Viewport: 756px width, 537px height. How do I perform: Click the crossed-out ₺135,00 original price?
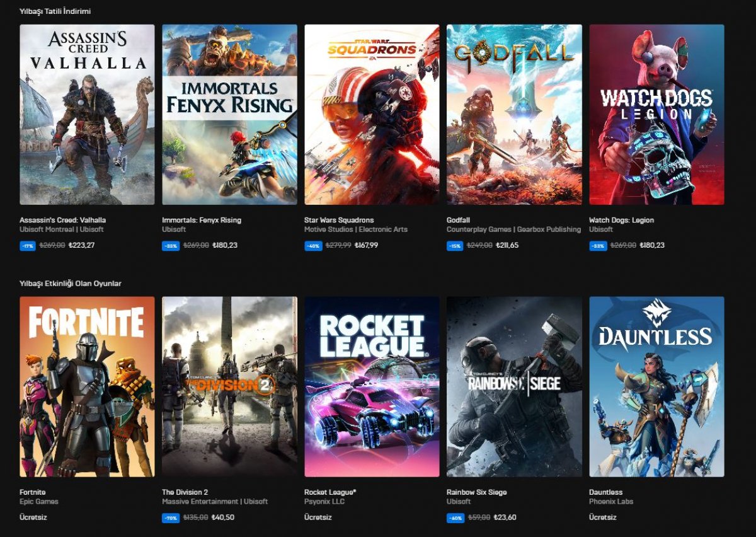pyautogui.click(x=195, y=517)
